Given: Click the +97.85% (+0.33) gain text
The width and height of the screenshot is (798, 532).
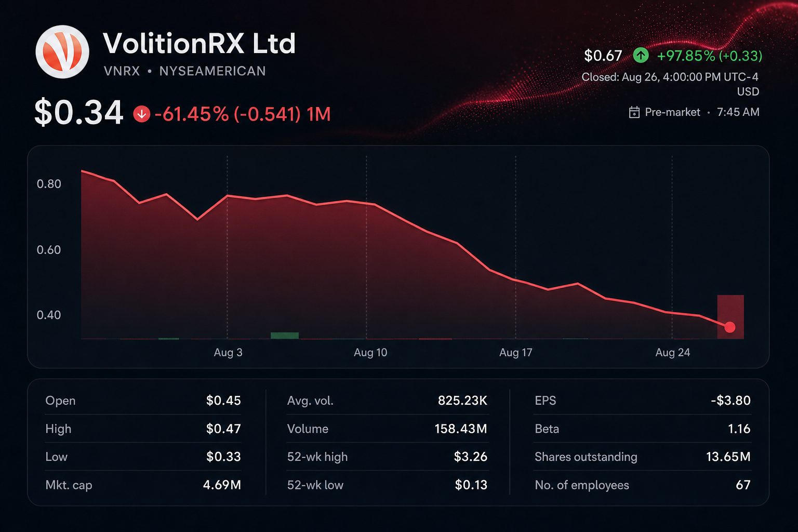Looking at the screenshot, I should [710, 56].
